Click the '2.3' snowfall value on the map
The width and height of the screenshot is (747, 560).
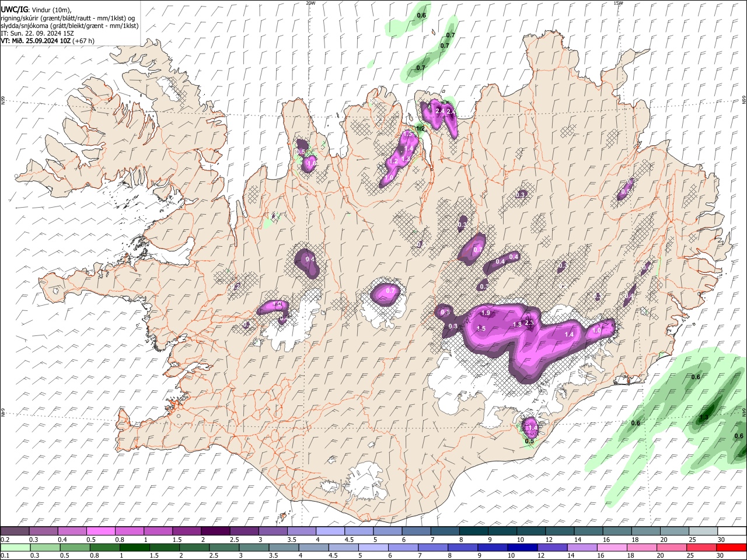coord(529,323)
